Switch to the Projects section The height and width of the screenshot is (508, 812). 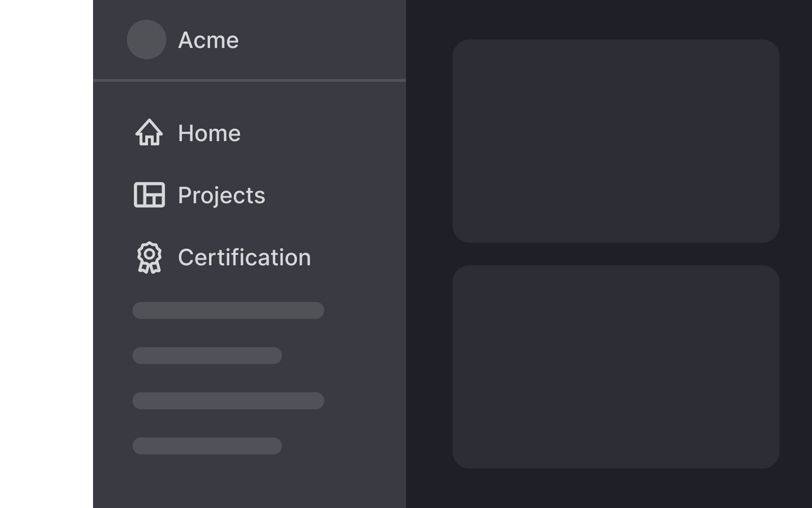221,194
